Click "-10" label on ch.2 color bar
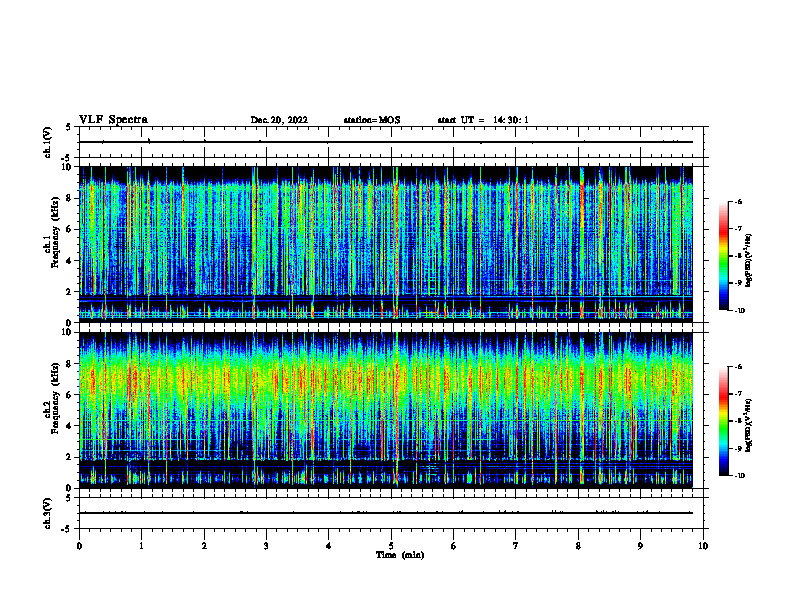 [739, 476]
